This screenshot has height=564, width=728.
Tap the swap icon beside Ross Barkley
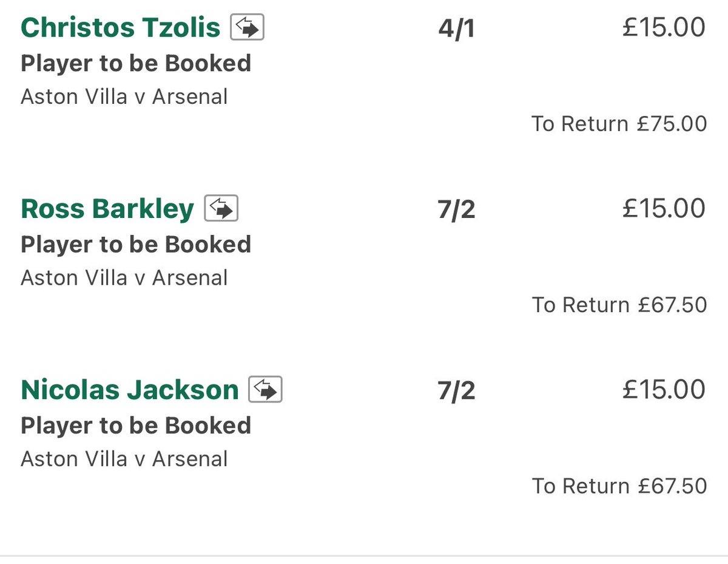click(x=221, y=209)
